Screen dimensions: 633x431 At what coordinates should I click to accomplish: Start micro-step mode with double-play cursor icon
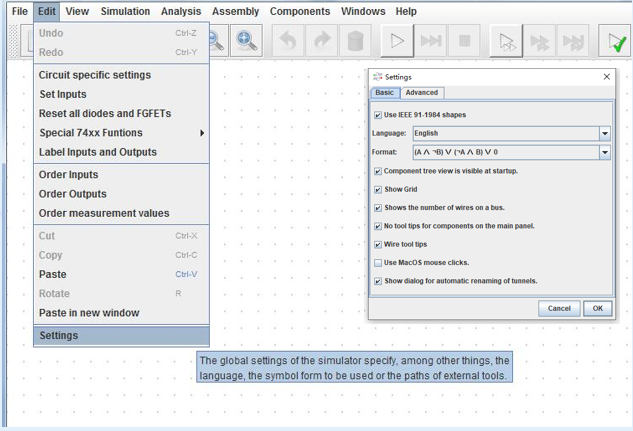(x=506, y=41)
